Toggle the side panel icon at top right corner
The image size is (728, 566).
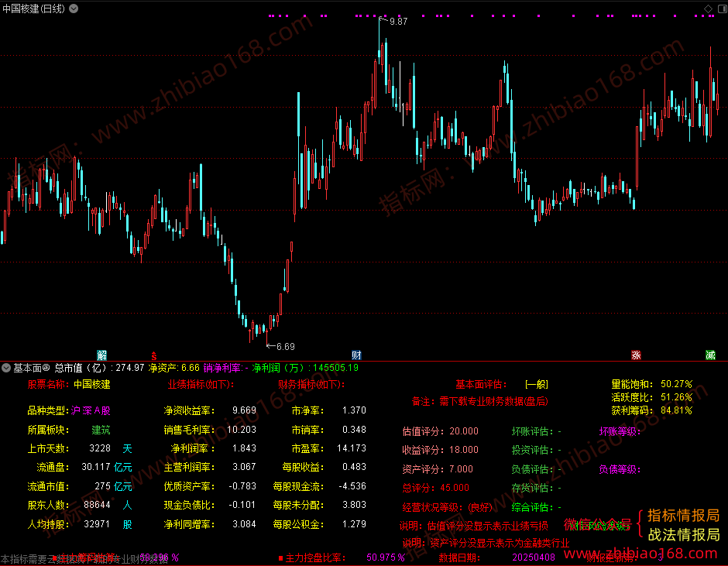pos(723,9)
